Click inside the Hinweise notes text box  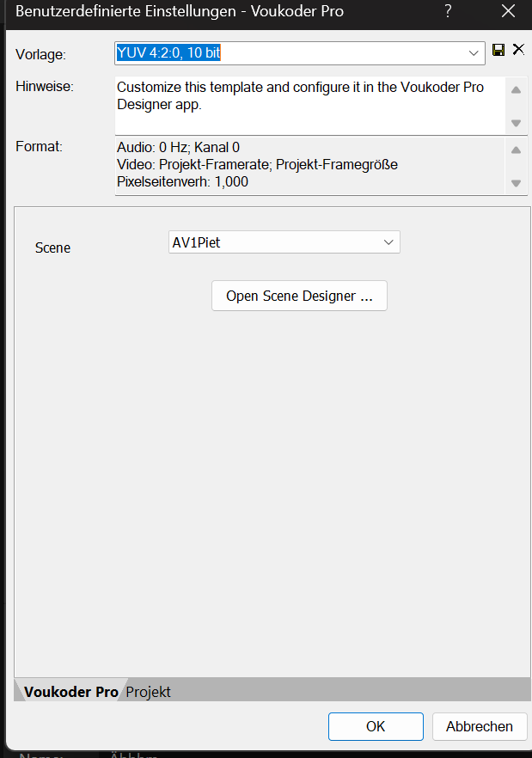tap(310, 106)
